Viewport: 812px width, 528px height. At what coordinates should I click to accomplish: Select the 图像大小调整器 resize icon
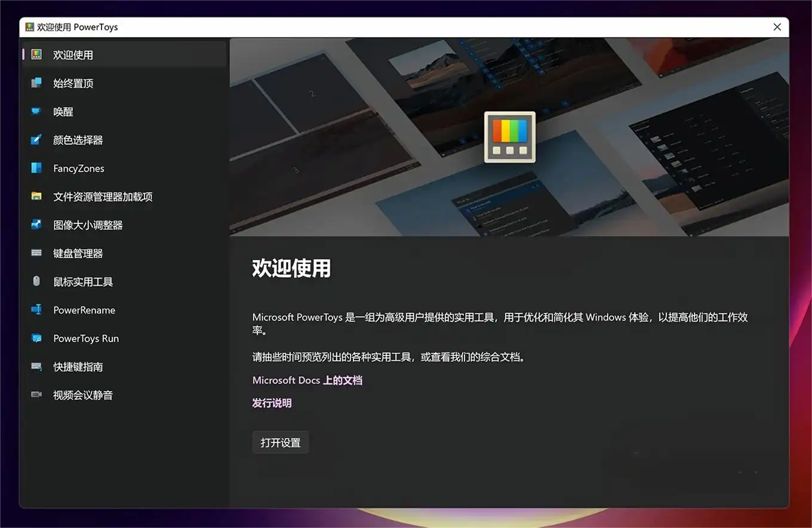pos(36,225)
